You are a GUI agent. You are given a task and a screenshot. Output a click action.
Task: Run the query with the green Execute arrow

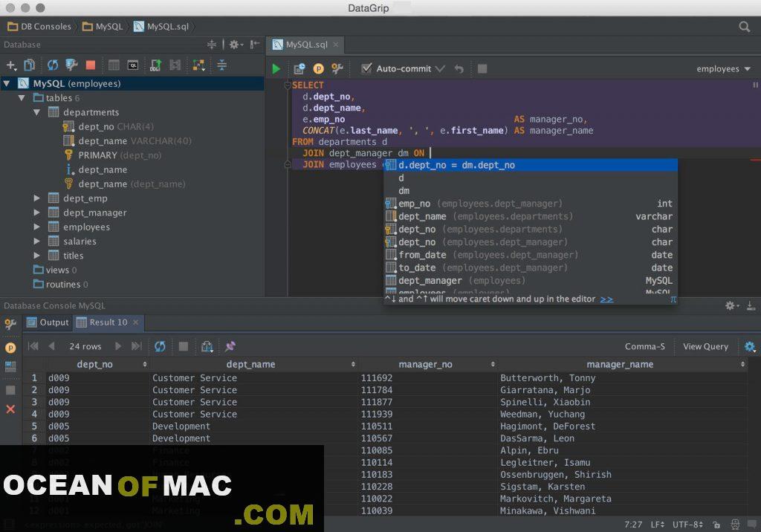(276, 69)
